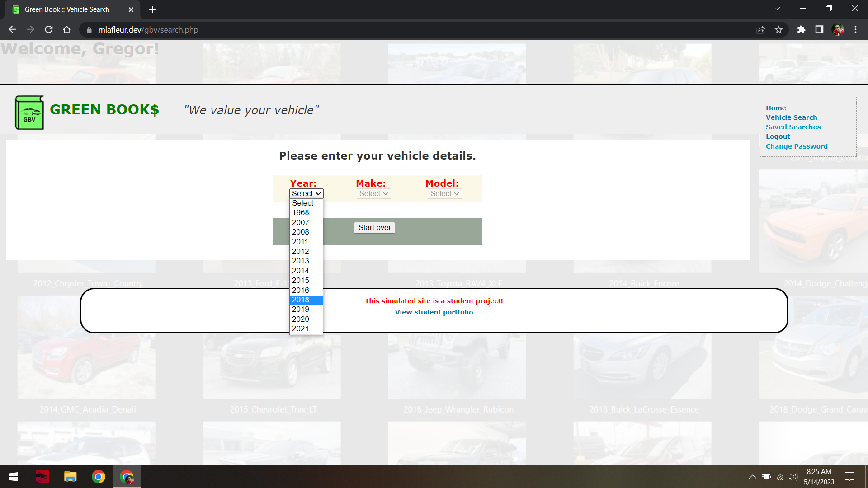This screenshot has height=488, width=868.
Task: Expand the Year select dropdown
Action: pos(306,193)
